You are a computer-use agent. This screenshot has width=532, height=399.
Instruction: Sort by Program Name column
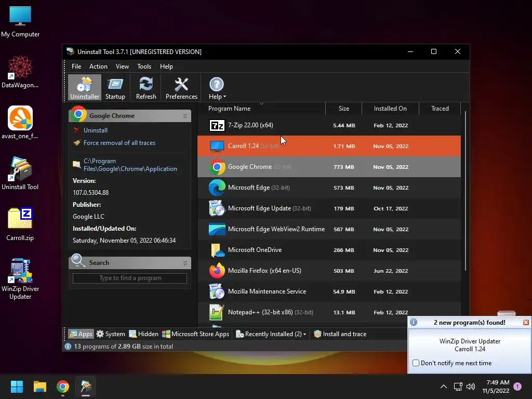(x=229, y=109)
